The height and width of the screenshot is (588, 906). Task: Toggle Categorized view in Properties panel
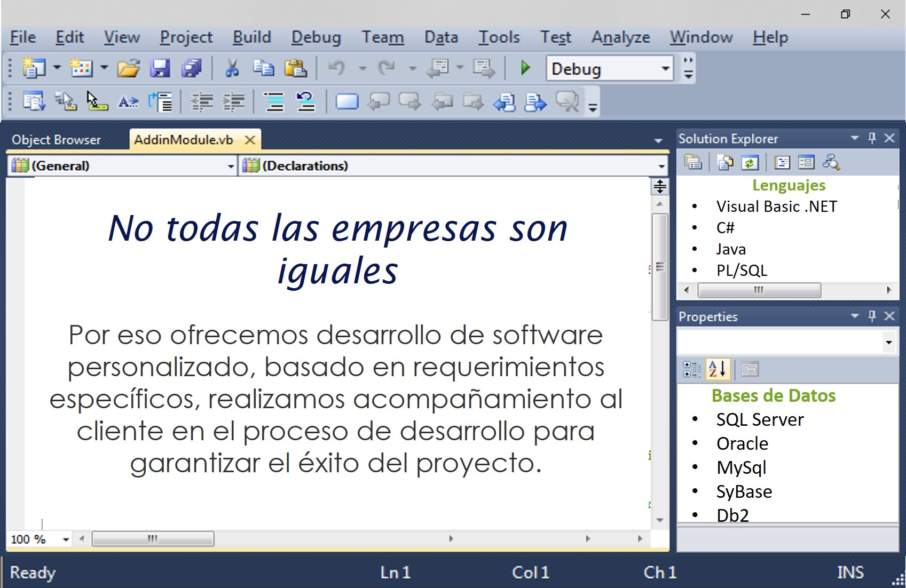(x=692, y=369)
